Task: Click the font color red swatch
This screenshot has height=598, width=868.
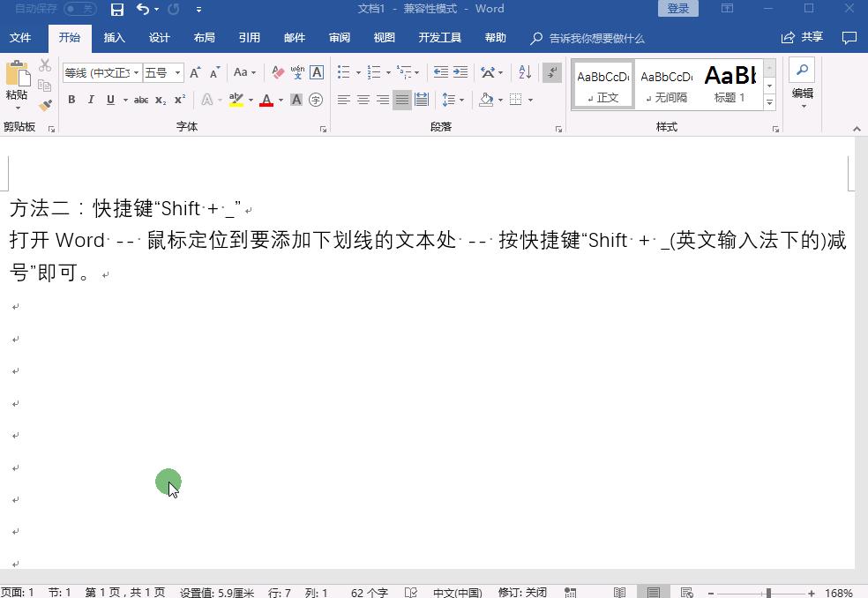Action: pyautogui.click(x=267, y=105)
